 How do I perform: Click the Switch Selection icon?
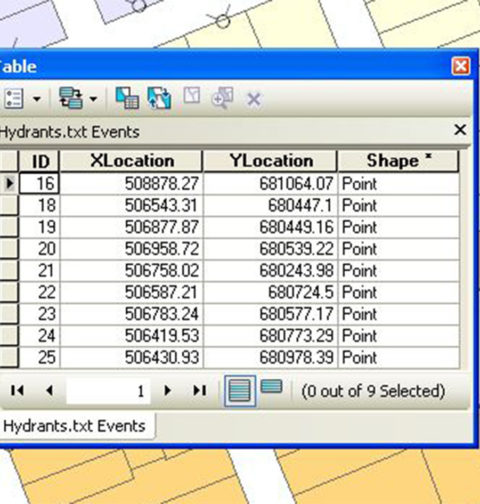[159, 98]
